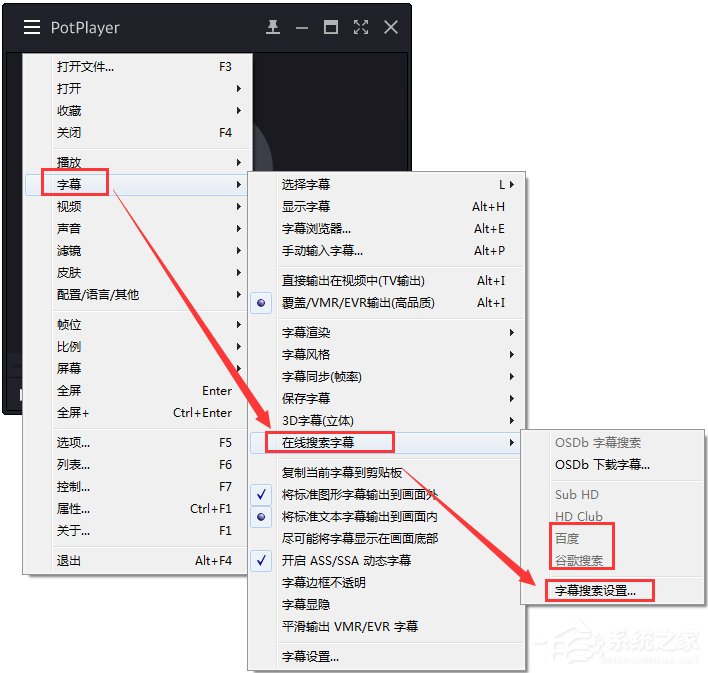Select 覆盖/VMR/EVR输出(高品质) radio option

coord(387,303)
